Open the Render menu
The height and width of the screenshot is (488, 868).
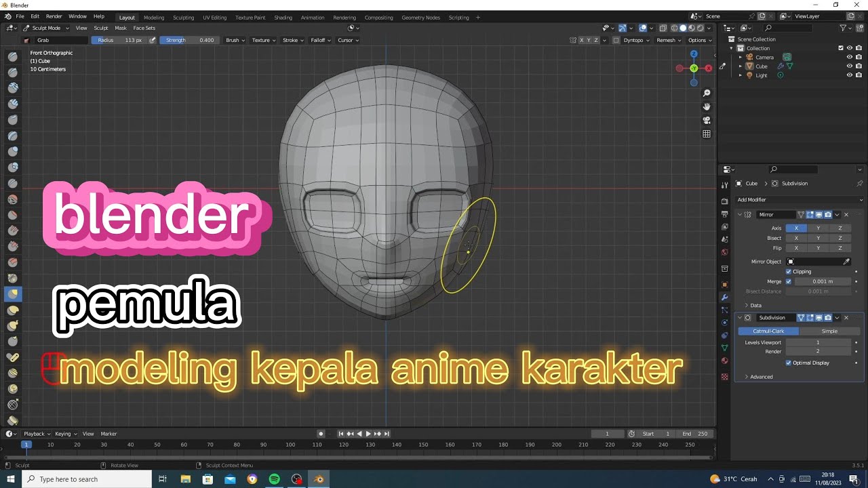[54, 16]
